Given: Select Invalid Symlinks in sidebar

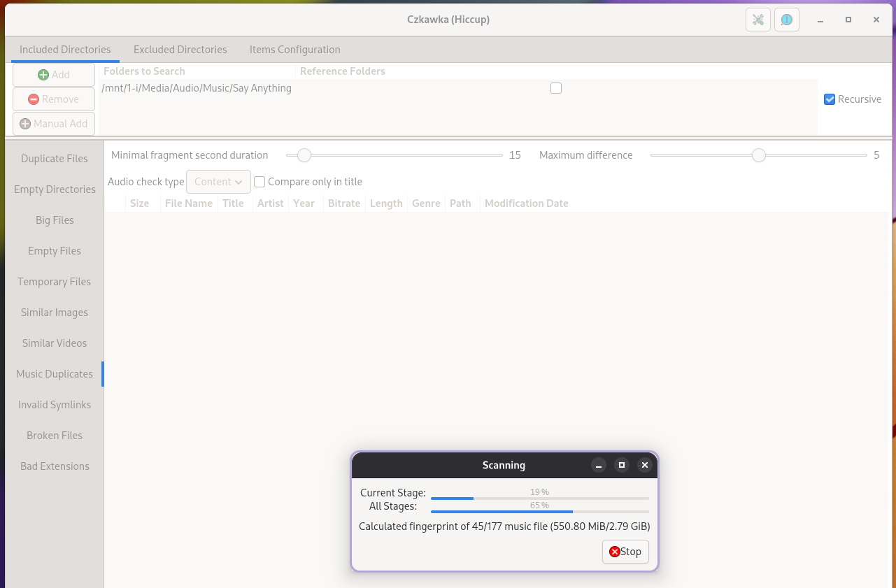Looking at the screenshot, I should click(55, 405).
